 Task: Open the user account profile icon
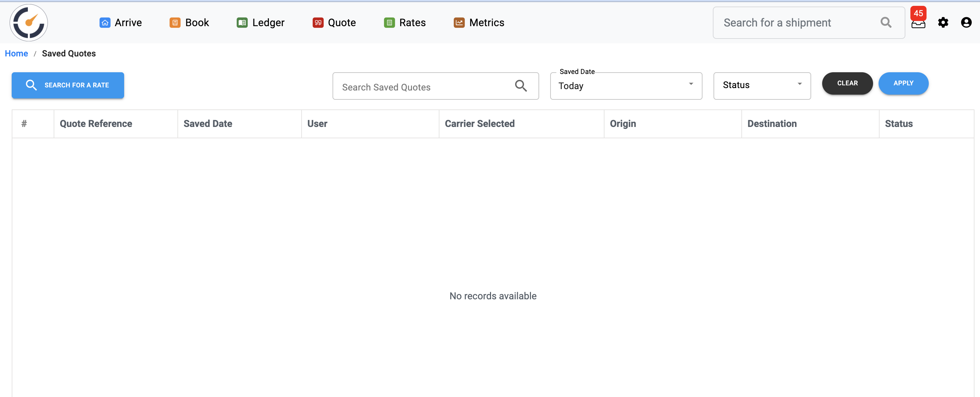click(x=966, y=22)
